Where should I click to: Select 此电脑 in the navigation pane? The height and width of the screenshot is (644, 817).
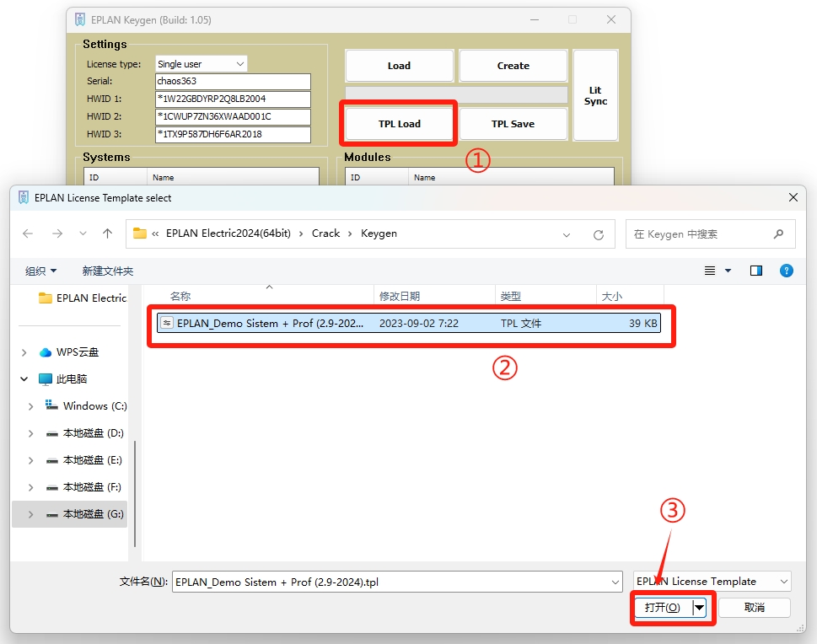click(x=71, y=379)
